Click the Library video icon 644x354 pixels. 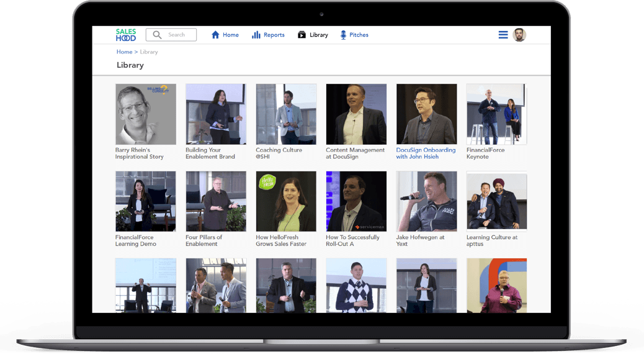click(302, 35)
